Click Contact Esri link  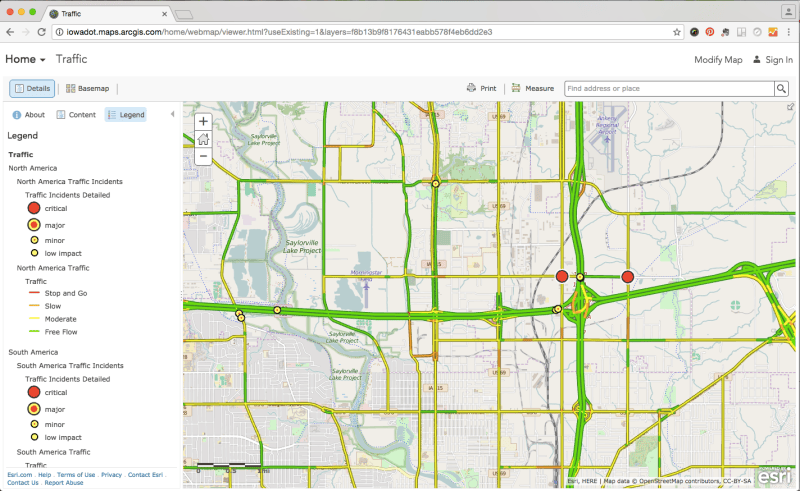coord(145,475)
